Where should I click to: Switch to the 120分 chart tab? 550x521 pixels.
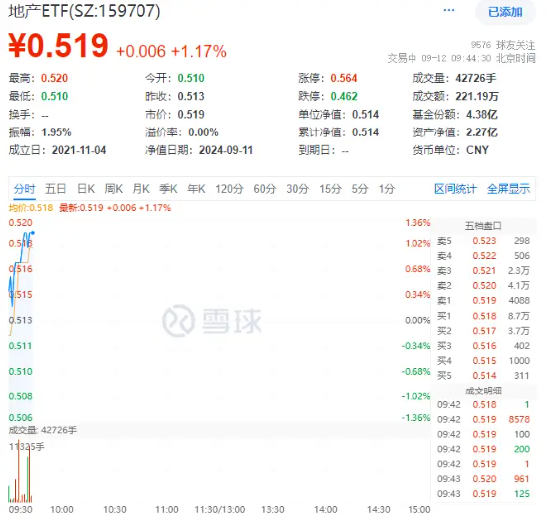coord(229,189)
